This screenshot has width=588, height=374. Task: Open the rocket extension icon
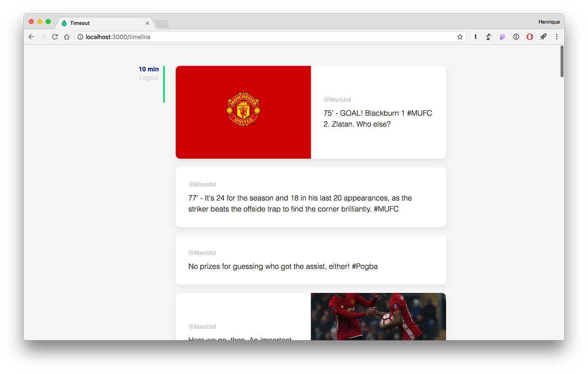click(543, 37)
